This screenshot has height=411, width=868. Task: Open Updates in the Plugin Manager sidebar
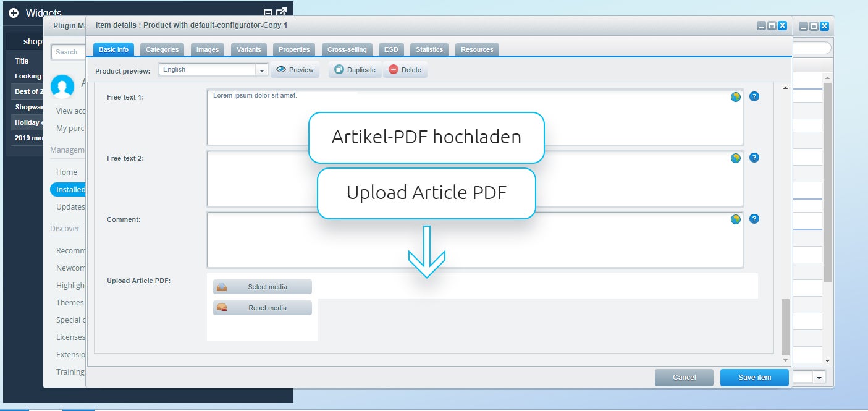point(70,206)
